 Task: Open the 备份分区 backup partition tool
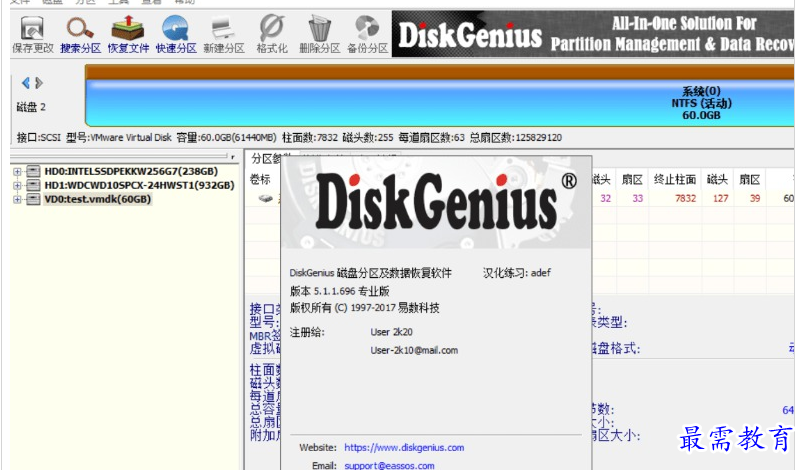coord(367,34)
